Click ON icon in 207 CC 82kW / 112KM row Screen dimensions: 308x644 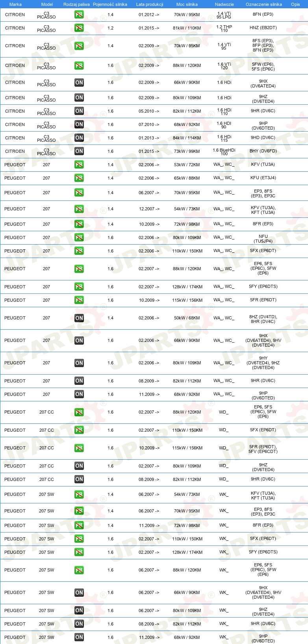point(79,479)
